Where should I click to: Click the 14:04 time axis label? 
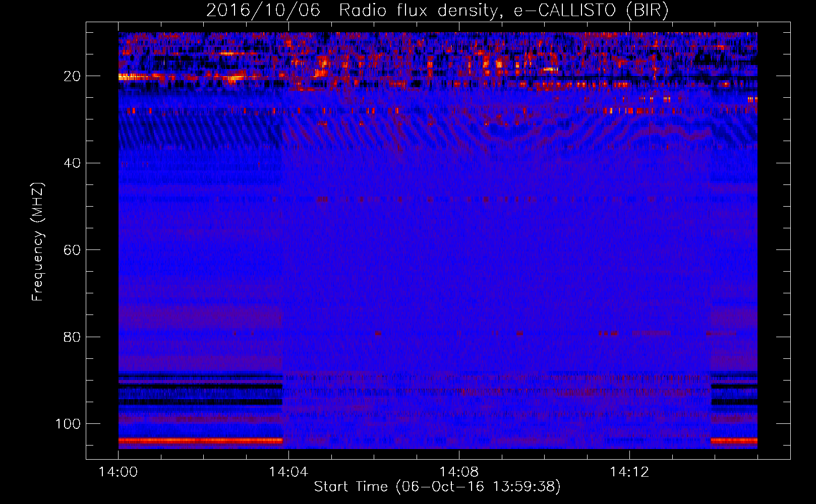[x=288, y=472]
